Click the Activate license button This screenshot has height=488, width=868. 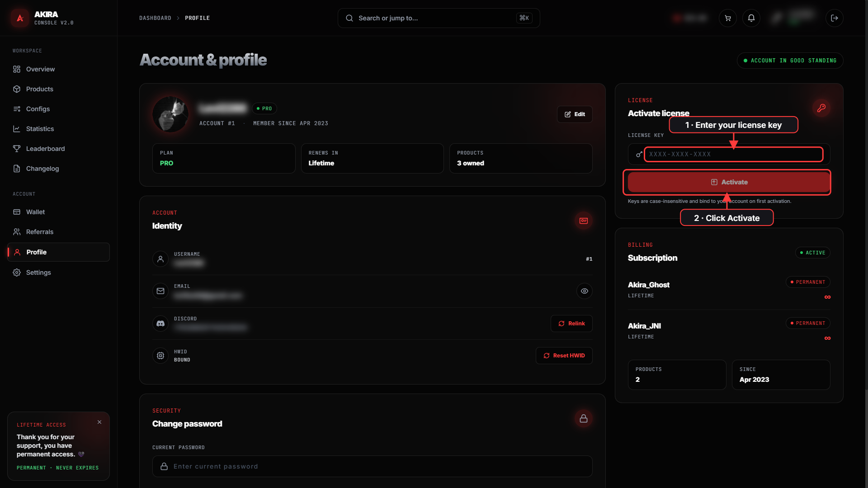pos(729,182)
